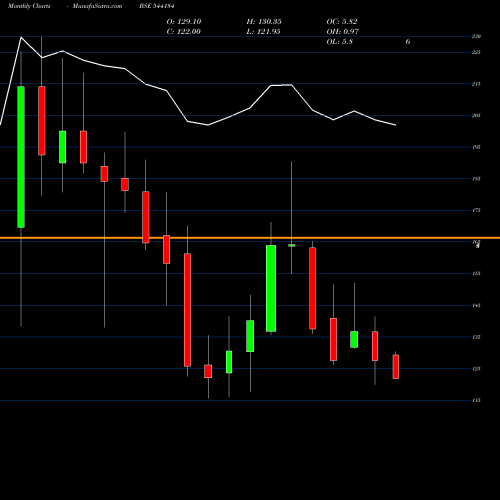Click the open value "O: 129.10"
Image resolution: width=500 pixels, height=500 pixels.
click(184, 21)
